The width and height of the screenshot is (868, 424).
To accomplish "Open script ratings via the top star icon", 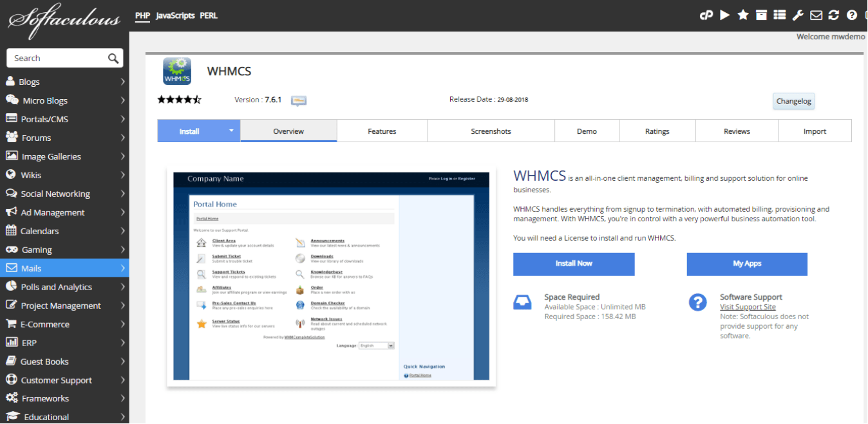I will (743, 15).
